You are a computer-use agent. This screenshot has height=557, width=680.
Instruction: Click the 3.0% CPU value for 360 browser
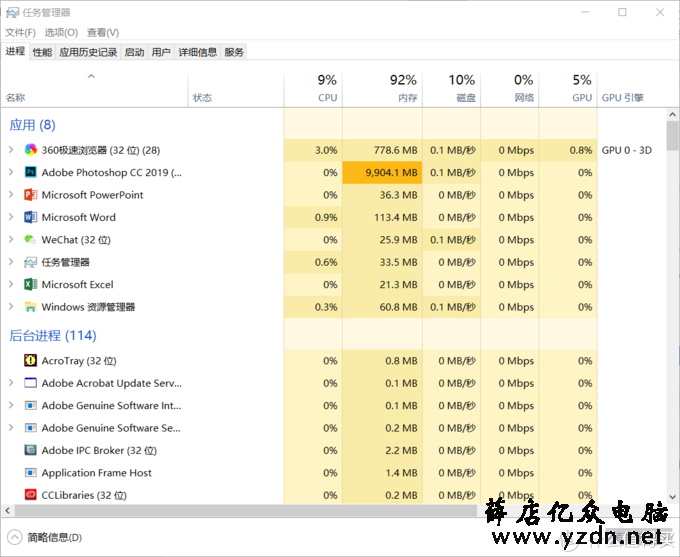pyautogui.click(x=326, y=150)
